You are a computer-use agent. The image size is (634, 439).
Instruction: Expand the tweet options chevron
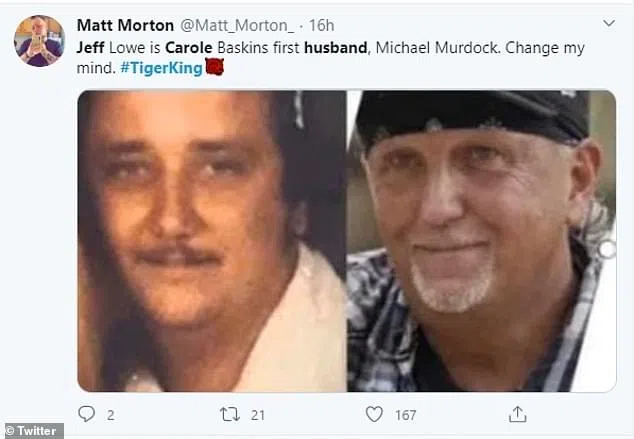[x=609, y=23]
